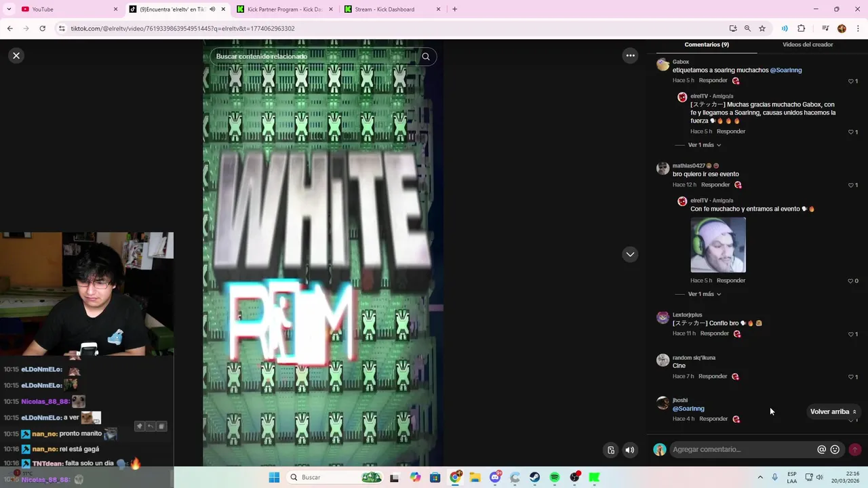Click the install app icon in address bar

click(x=733, y=28)
